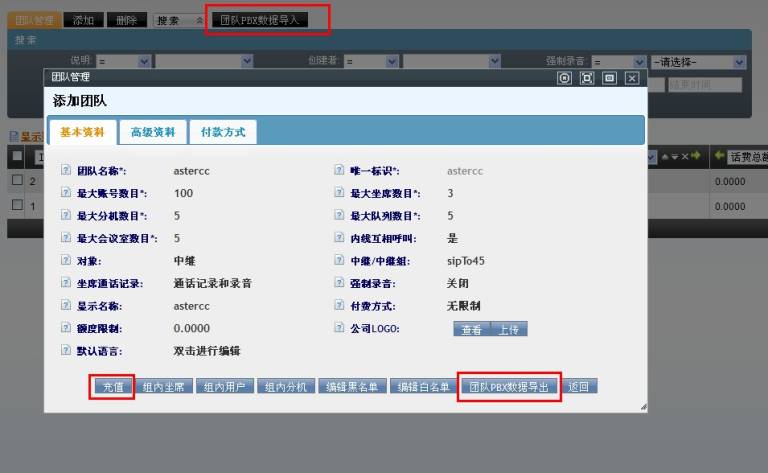Viewport: 768px width, 473px height.
Task: Click the circular pin icon in 团队管理 title bar
Action: (565, 77)
